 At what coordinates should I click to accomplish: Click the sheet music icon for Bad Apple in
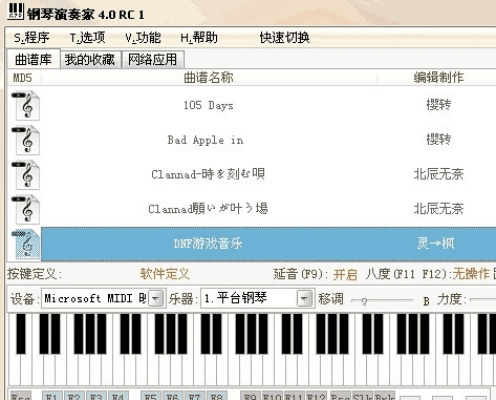click(26, 140)
